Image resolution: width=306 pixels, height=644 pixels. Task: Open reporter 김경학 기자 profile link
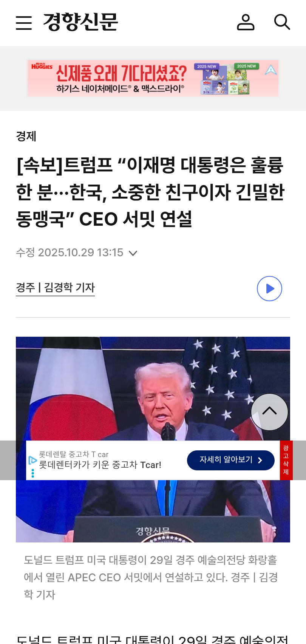[x=55, y=288]
